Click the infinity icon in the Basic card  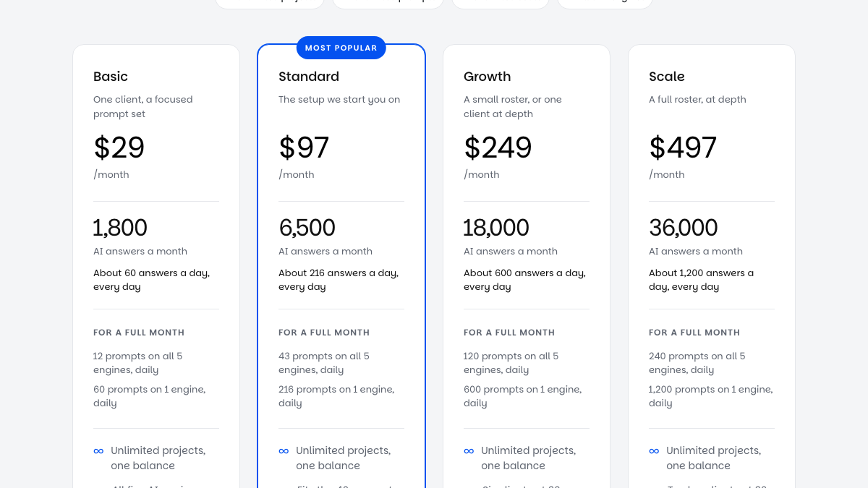click(x=98, y=451)
